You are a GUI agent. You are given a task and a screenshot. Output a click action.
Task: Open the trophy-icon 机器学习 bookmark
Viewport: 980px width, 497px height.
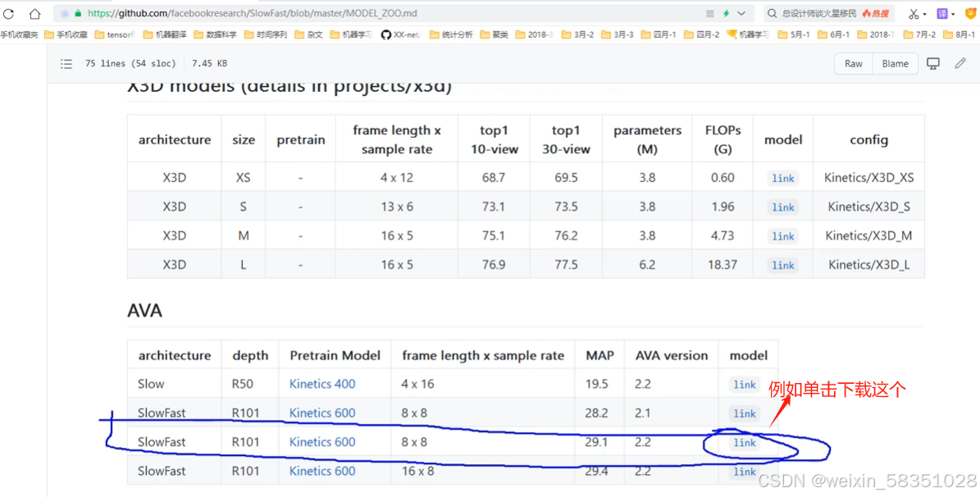pos(748,34)
